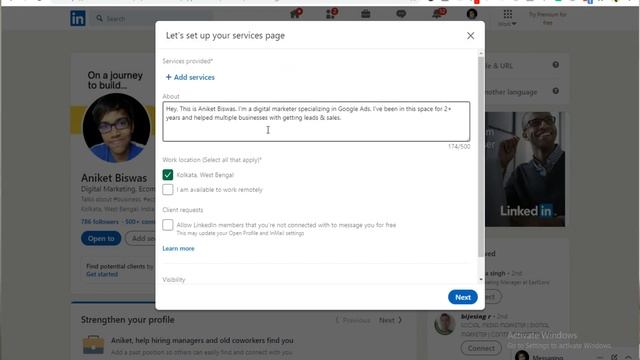Open the Jobs briefcase icon

[x=366, y=14]
